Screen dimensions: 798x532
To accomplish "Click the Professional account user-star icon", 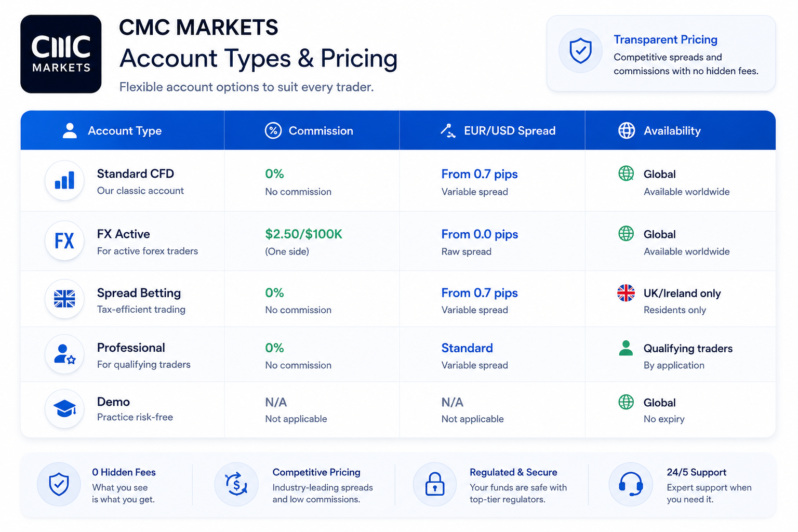I will 64,354.
